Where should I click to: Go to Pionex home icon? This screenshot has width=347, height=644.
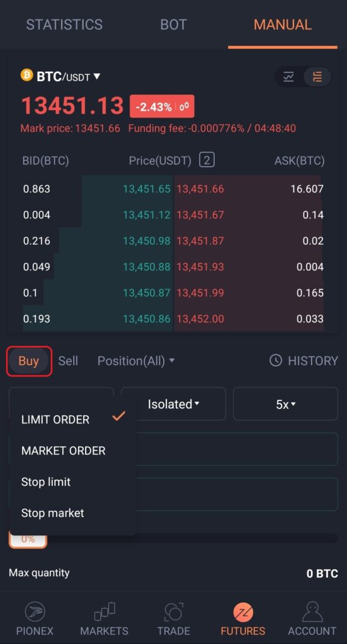(x=35, y=613)
